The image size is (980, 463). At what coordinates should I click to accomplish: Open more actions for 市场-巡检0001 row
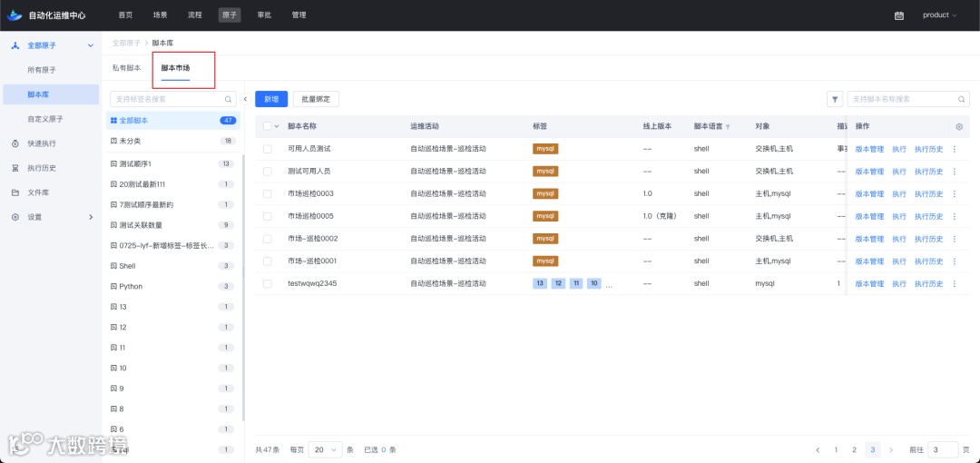click(x=955, y=261)
